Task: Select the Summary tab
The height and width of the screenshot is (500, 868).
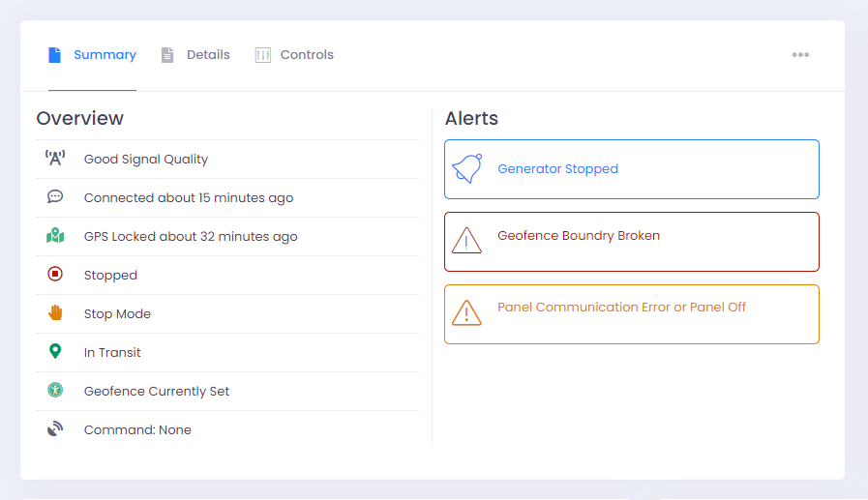Action: (93, 55)
